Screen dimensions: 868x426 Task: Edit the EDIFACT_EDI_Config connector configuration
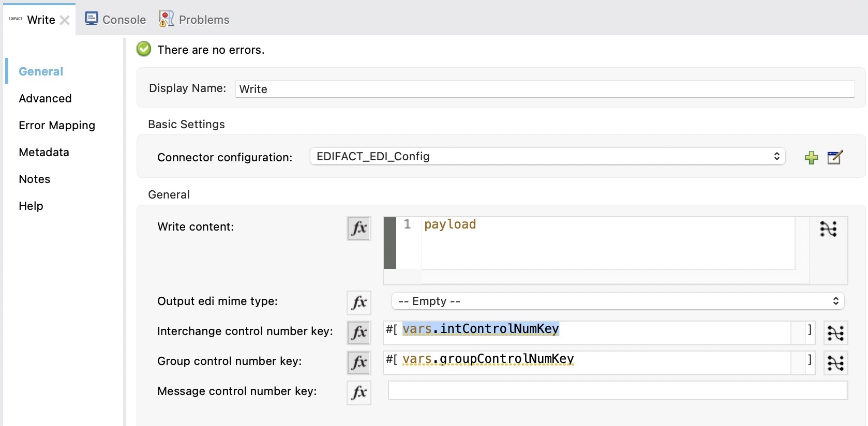coord(835,157)
